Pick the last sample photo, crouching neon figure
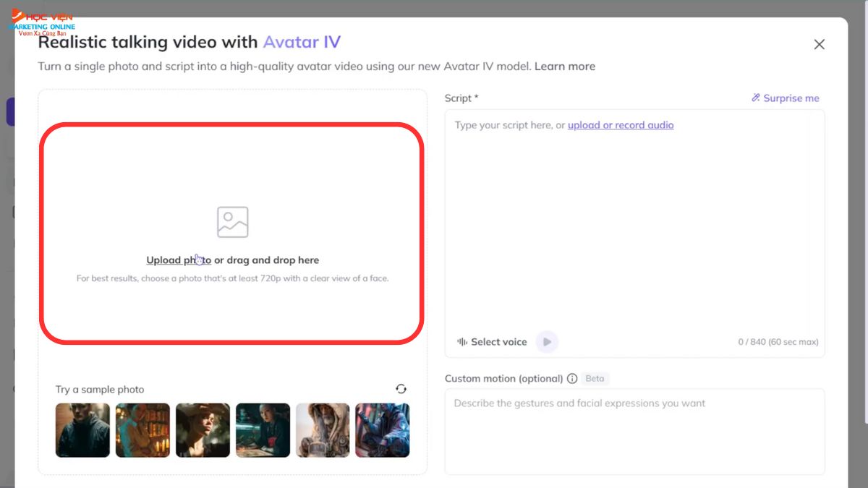The width and height of the screenshot is (868, 488). (x=382, y=430)
